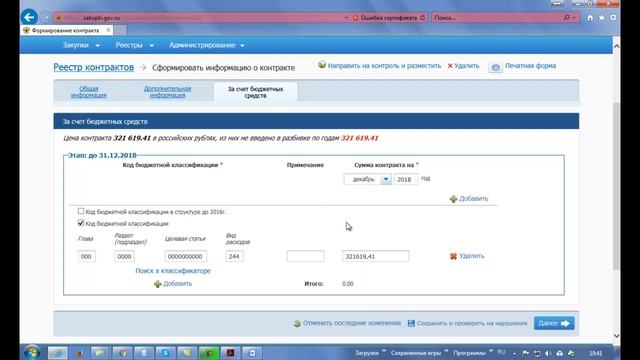Open the month dropdown showing декабрь
This screenshot has width=640, height=360.
click(x=386, y=179)
